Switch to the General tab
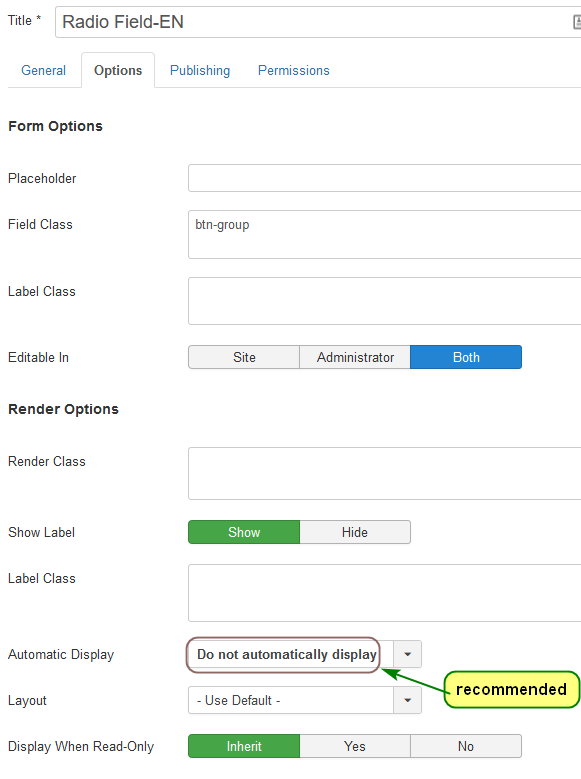581x779 pixels. [43, 71]
